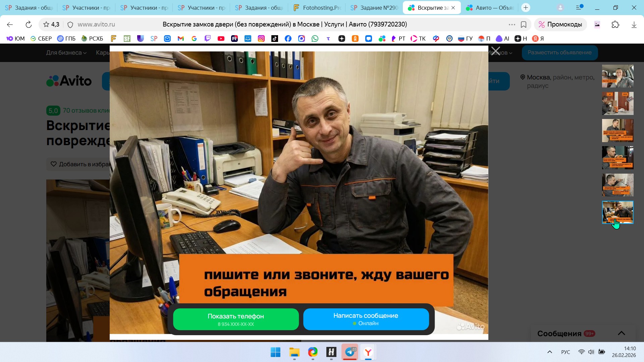Select the first photo thumbnail in gallery

pyautogui.click(x=618, y=76)
